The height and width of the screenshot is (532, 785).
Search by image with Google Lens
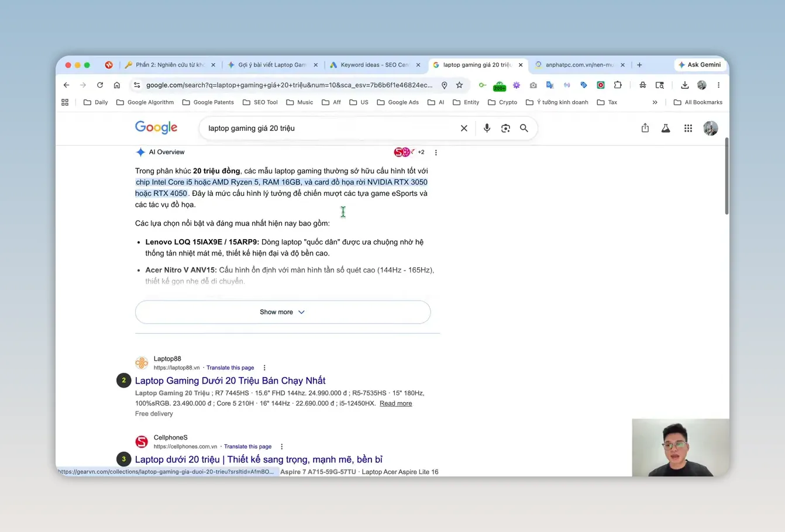tap(506, 128)
